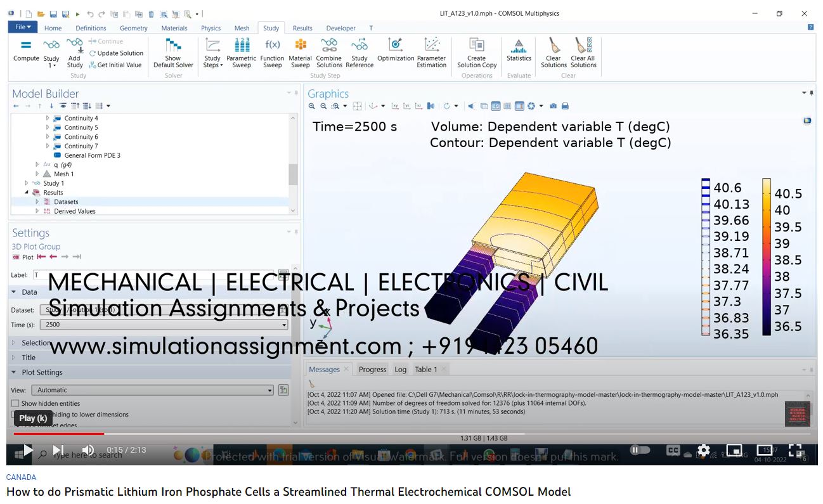
Task: Enable Show hidden entities checkbox
Action: (x=15, y=403)
